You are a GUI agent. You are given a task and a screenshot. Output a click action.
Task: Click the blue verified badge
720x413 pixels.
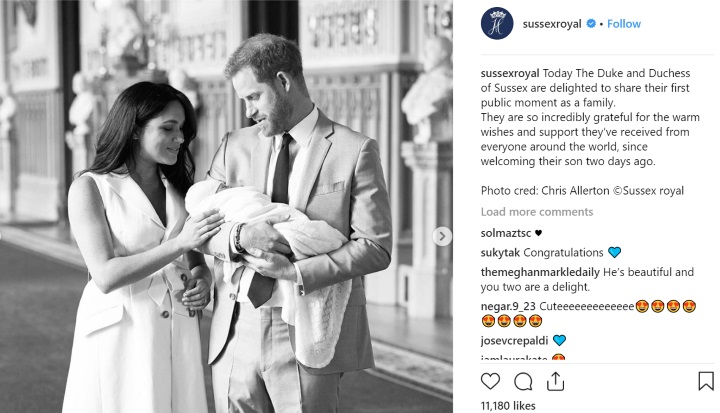point(591,23)
